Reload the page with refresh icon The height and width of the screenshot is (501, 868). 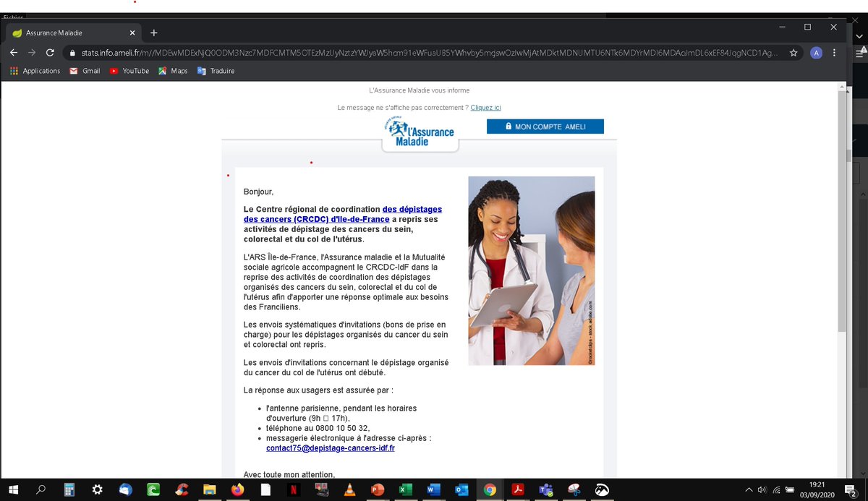coord(50,53)
